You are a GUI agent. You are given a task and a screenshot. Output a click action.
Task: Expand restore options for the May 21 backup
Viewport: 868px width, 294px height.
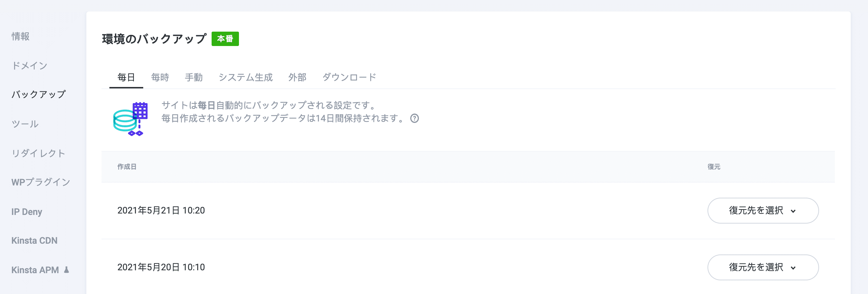pyautogui.click(x=763, y=211)
